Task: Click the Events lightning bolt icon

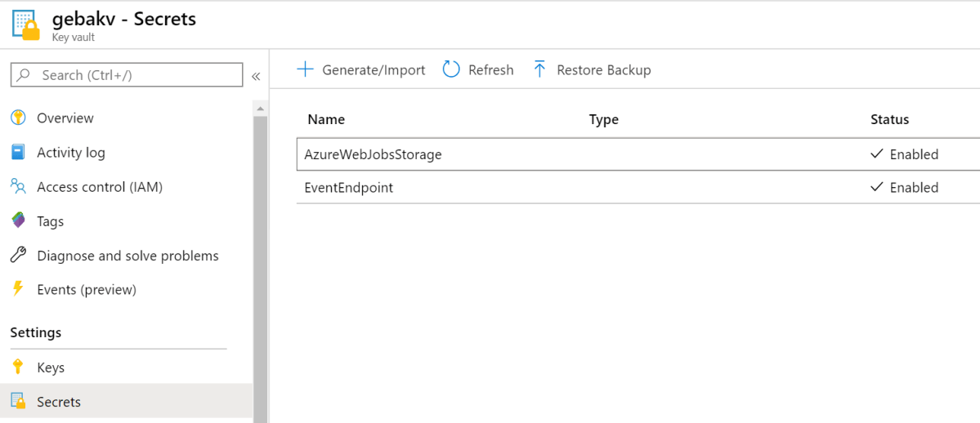Action: 18,289
